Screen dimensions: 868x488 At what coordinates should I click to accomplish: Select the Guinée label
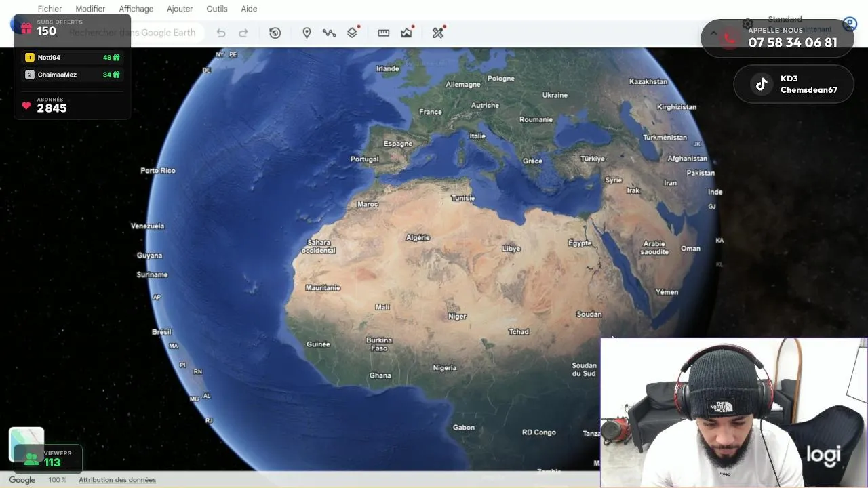point(318,344)
